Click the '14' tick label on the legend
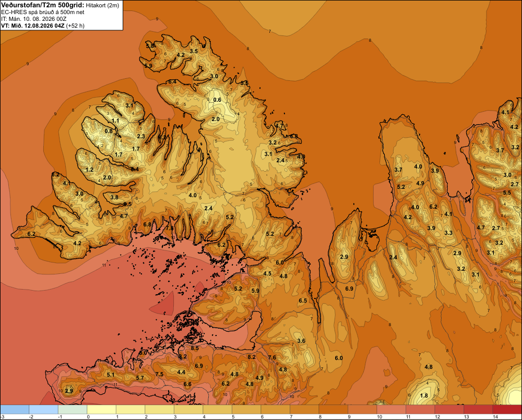Viewport: 522px width, 420px height. tap(495, 417)
